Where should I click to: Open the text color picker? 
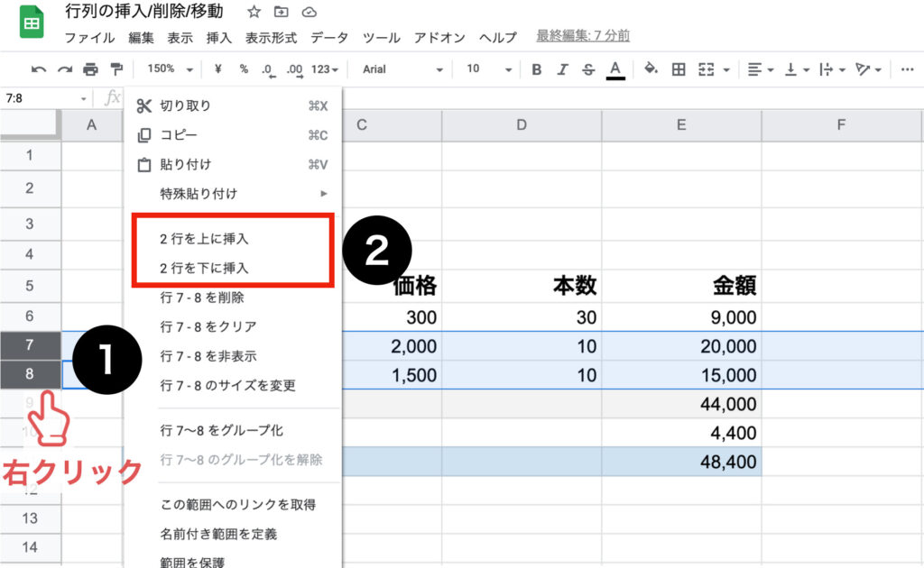[x=615, y=69]
